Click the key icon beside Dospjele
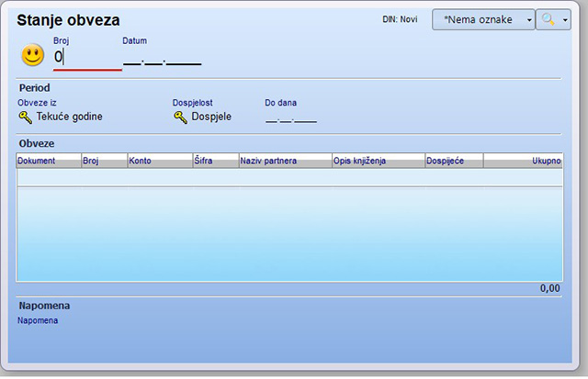 (x=180, y=117)
